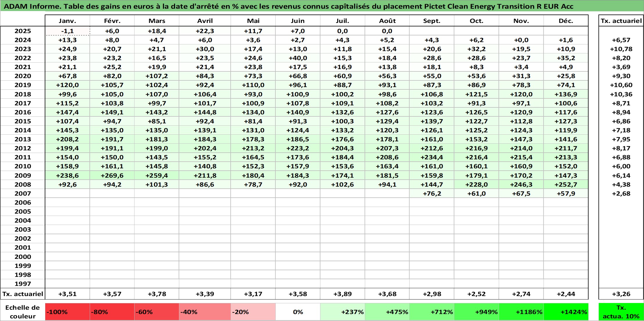The width and height of the screenshot is (644, 321).
Task: Click the '+120,0' cell for January 2019
Action: [67, 85]
